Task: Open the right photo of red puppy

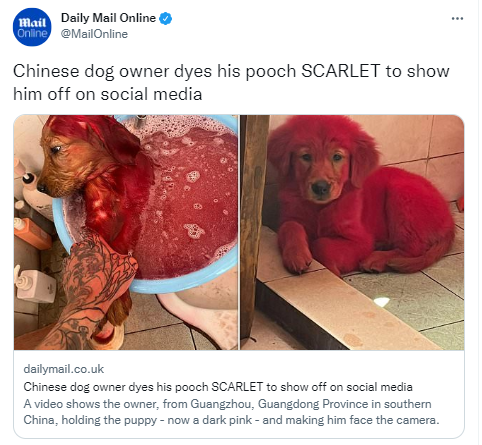Action: [x=352, y=232]
